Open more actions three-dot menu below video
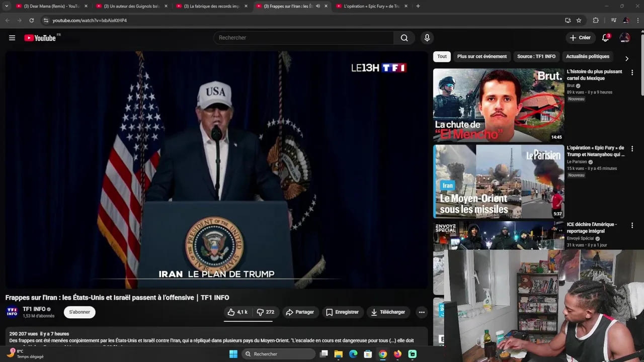 pyautogui.click(x=422, y=312)
